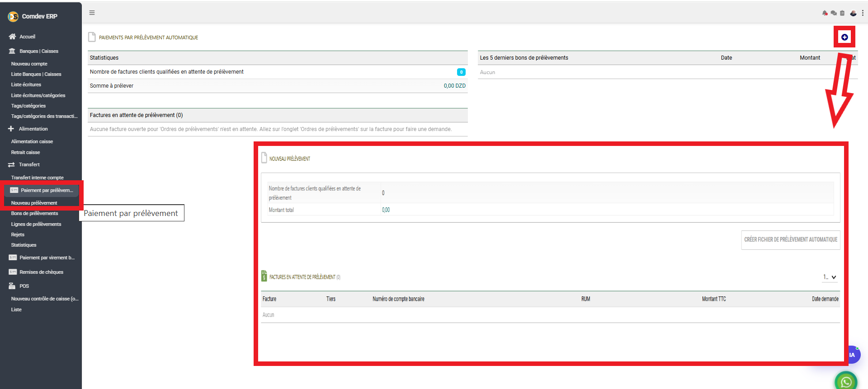
Task: Open the three-dot options menu
Action: tap(863, 13)
